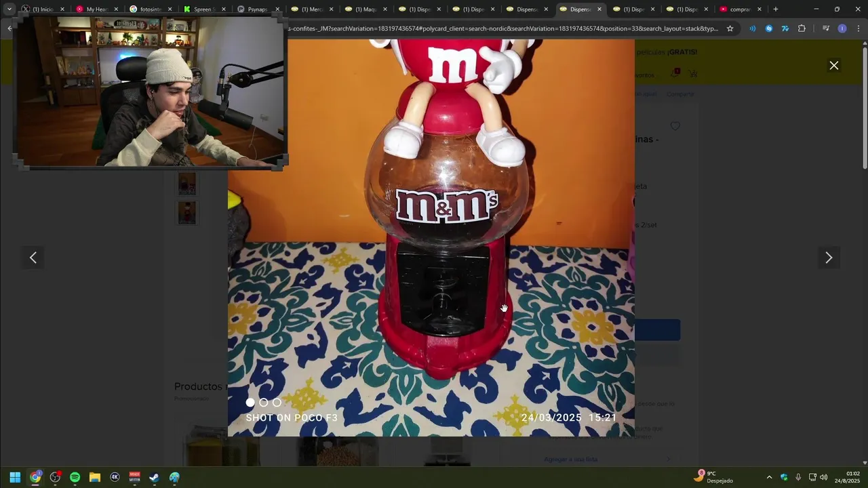Open Spotify from the taskbar
Screen dimensions: 868x488
point(75,477)
